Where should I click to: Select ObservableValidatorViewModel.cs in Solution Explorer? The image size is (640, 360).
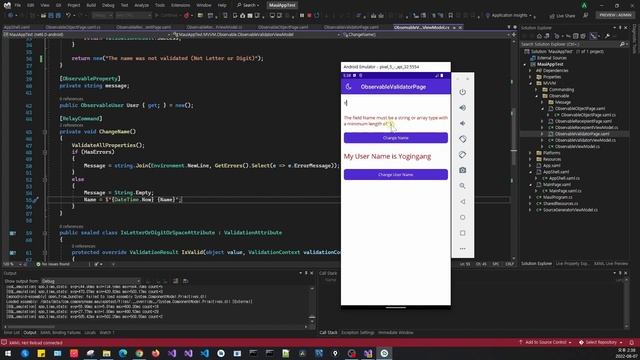585,140
